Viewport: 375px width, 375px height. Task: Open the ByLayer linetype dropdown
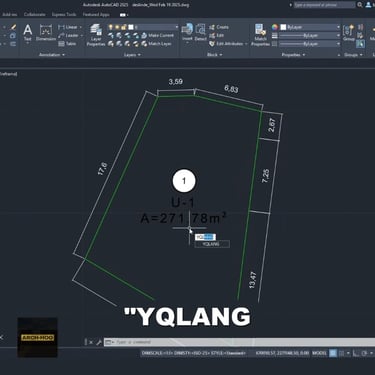[338, 44]
